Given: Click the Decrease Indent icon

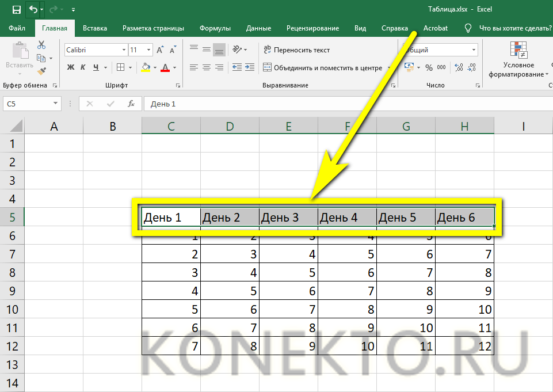Looking at the screenshot, I should pos(237,67).
